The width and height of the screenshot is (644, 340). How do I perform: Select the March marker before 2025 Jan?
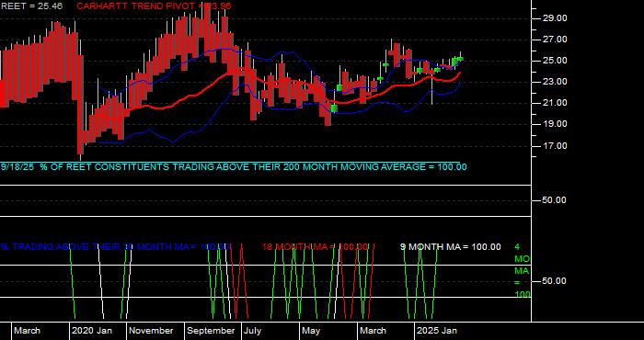point(373,331)
